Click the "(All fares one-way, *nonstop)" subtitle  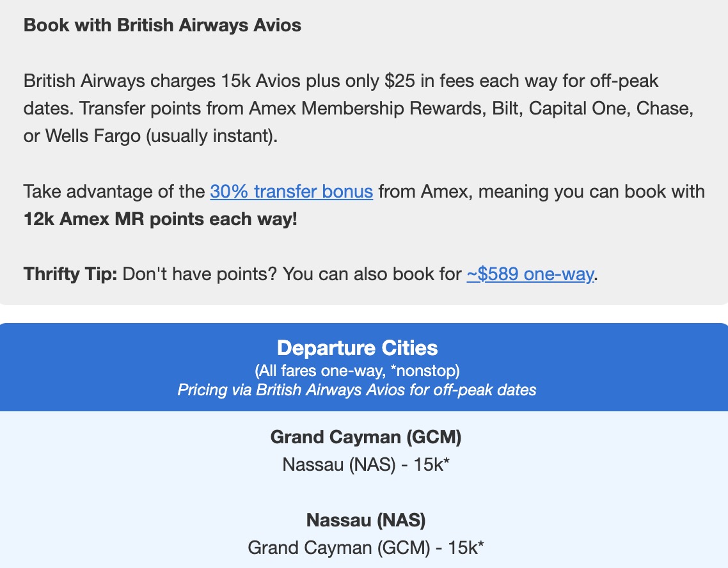357,370
